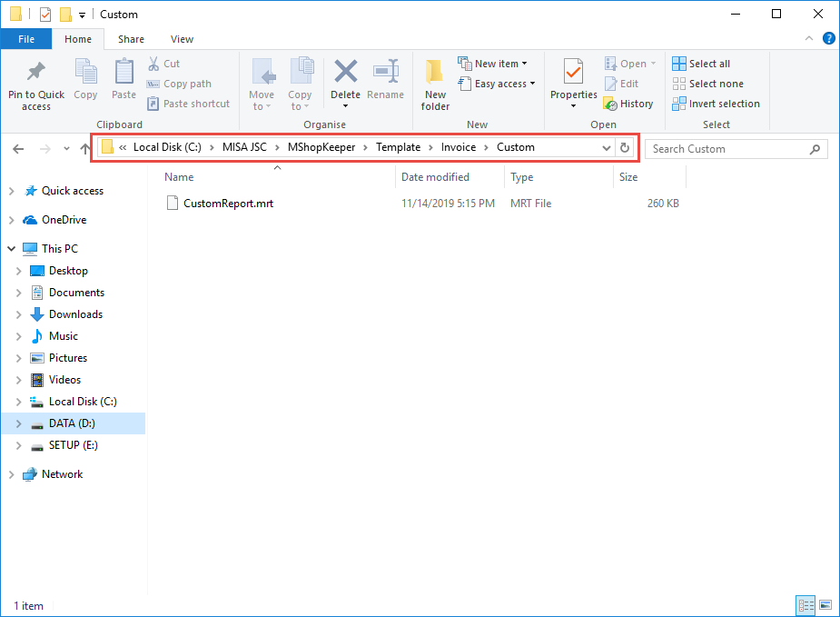840x617 pixels.
Task: Switch to large thumbnails view icon
Action: pos(825,606)
